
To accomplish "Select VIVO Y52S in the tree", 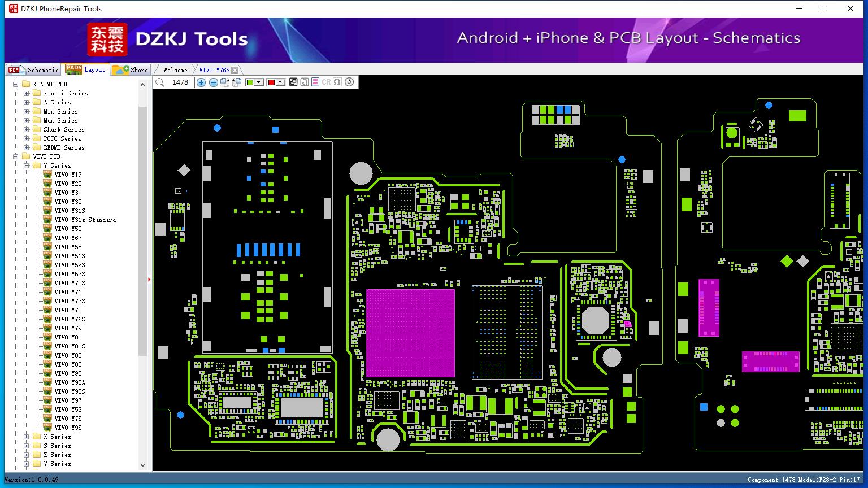I will pos(70,265).
